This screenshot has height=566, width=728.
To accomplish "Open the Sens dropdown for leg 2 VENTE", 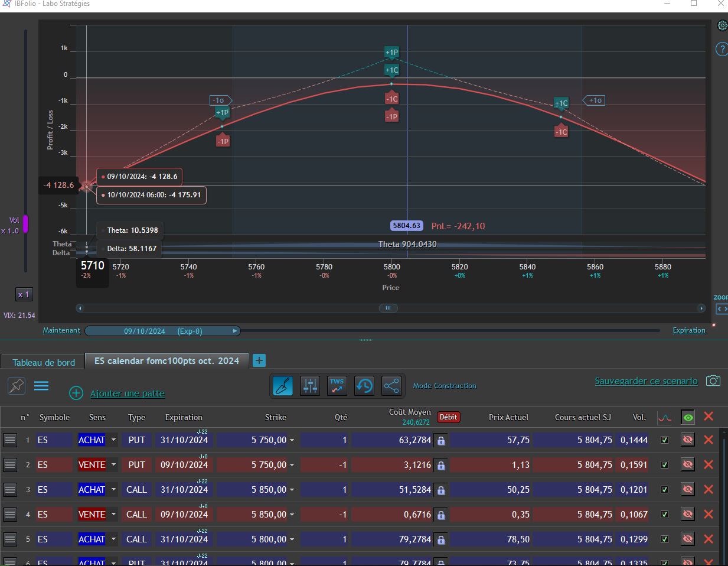I will pyautogui.click(x=113, y=465).
